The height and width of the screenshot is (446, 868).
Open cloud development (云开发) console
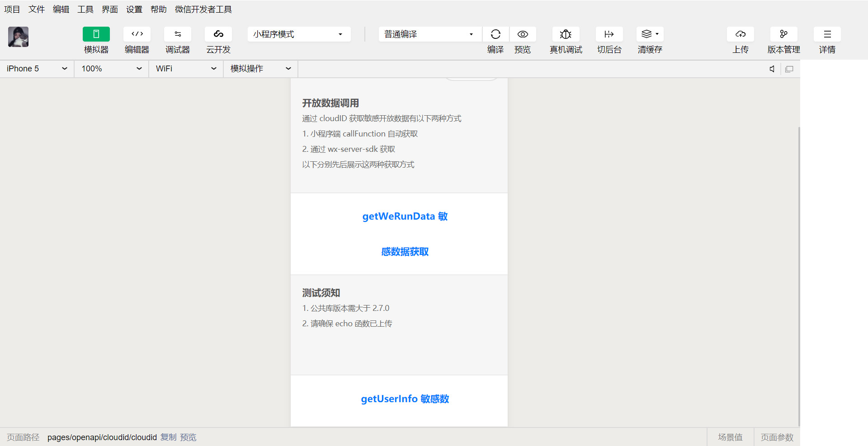(x=218, y=34)
